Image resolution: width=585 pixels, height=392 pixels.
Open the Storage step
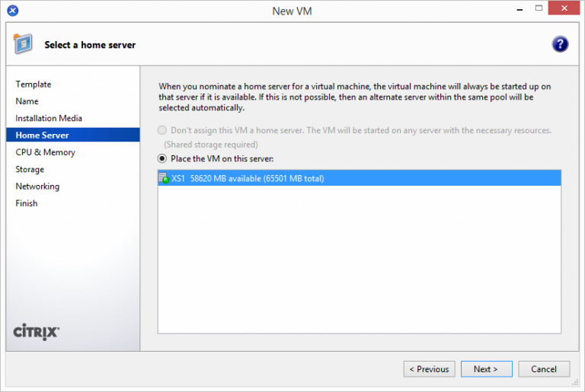point(30,169)
